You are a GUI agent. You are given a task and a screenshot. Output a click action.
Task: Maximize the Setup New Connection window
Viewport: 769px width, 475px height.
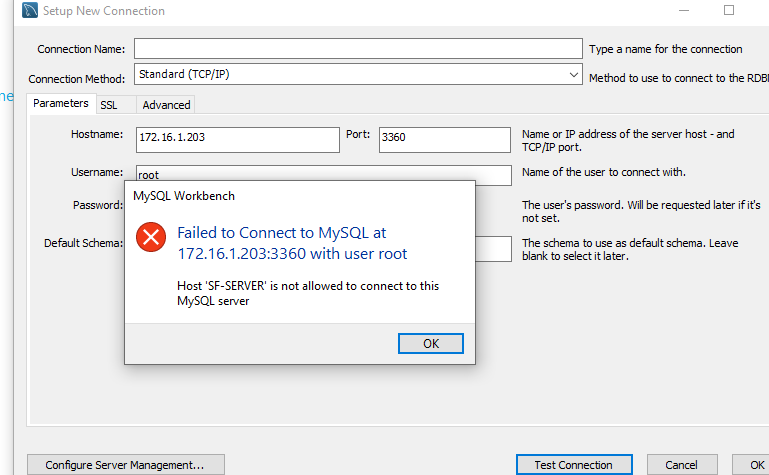click(x=729, y=10)
